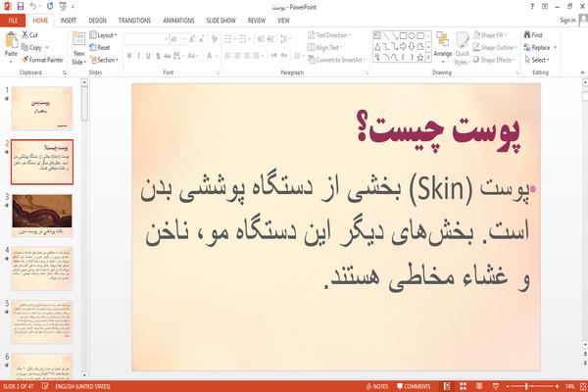The width and height of the screenshot is (588, 392).
Task: Clear all formatting icon
Action: click(214, 39)
